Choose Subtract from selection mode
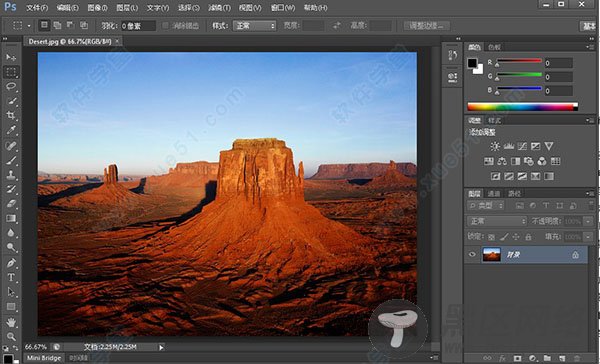This screenshot has height=364, width=600. (x=70, y=25)
